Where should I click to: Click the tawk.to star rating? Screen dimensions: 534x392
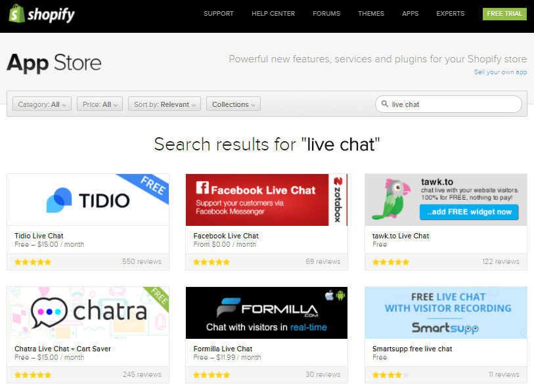[x=391, y=262]
